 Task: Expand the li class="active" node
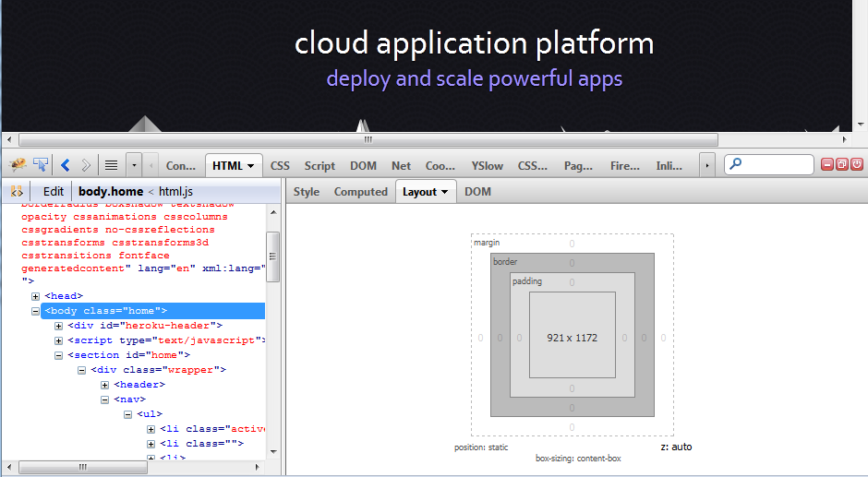[x=151, y=429]
